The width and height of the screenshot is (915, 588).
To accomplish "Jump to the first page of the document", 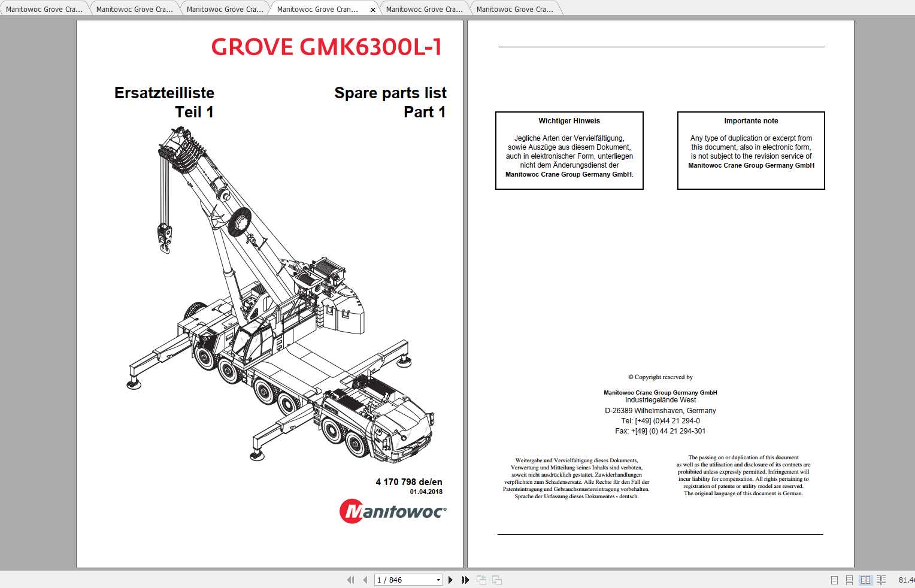I will point(351,580).
